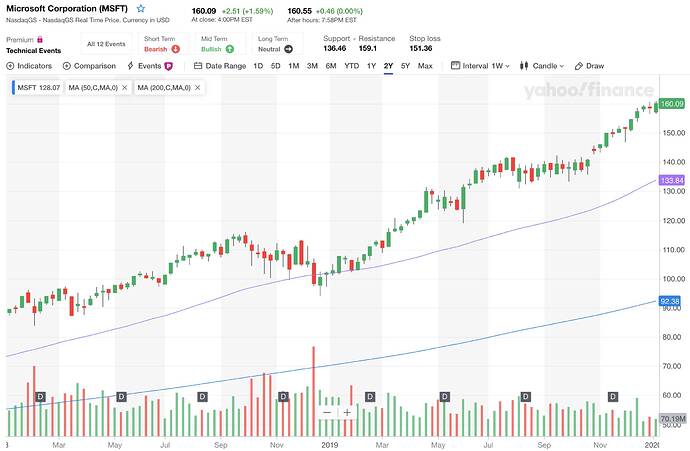This screenshot has height=451, width=690.
Task: Click the All 12 Events button
Action: [x=107, y=44]
